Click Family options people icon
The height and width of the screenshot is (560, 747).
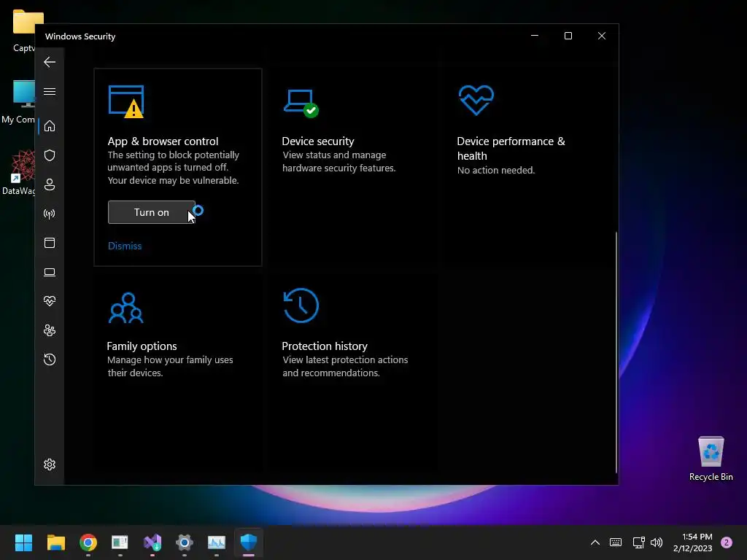pos(125,308)
